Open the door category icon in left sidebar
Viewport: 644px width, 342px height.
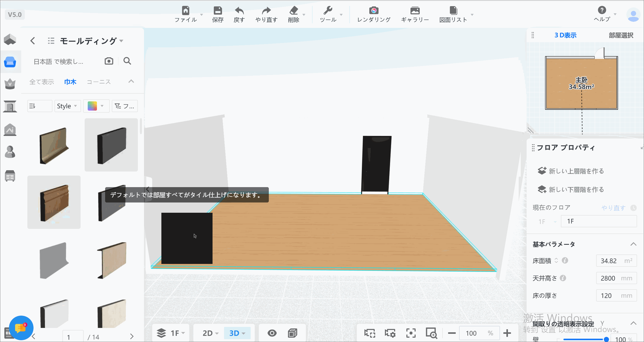point(10,106)
